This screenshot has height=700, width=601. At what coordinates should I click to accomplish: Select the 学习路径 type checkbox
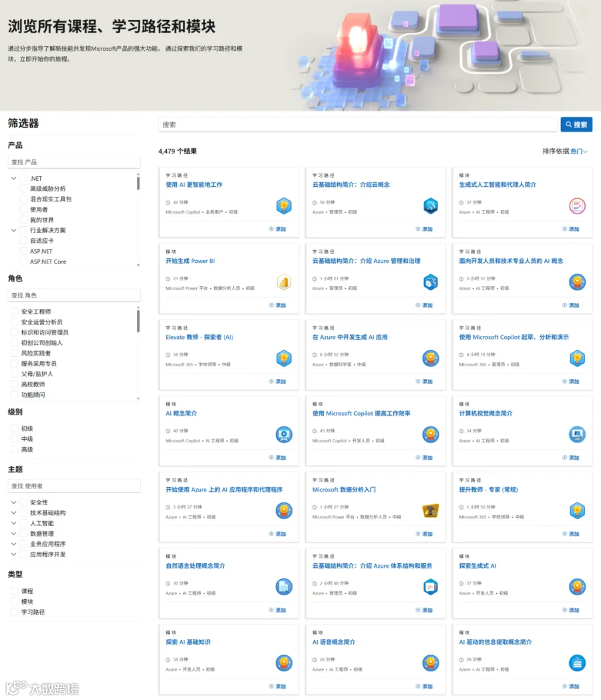tap(14, 612)
